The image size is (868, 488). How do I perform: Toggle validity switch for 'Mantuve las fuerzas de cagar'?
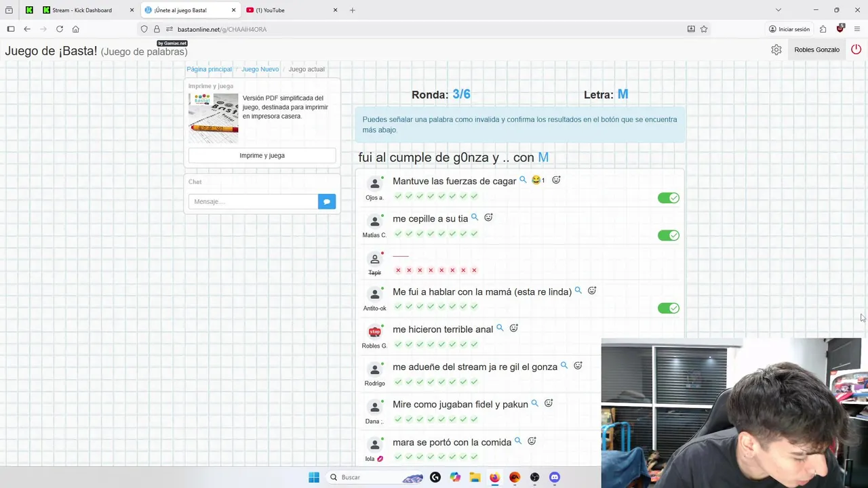click(x=668, y=198)
